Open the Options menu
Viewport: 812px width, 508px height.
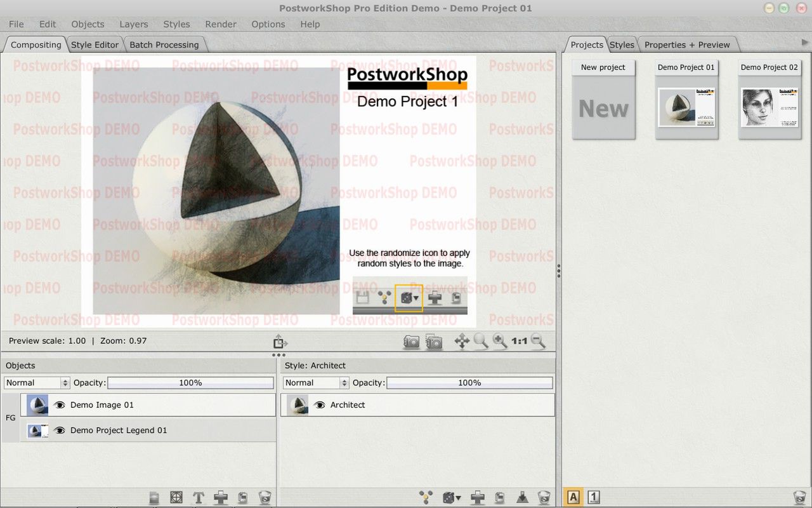click(268, 24)
